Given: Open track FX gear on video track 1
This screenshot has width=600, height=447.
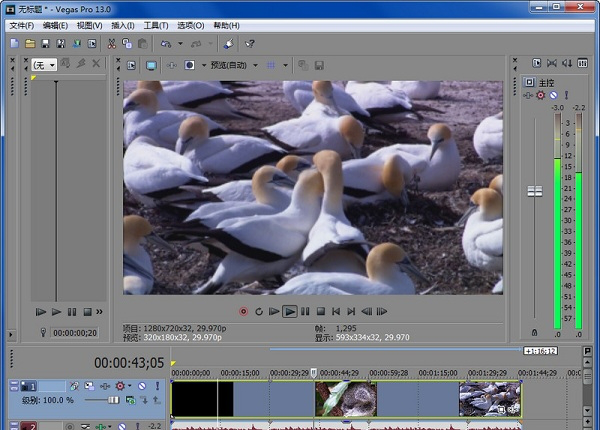Looking at the screenshot, I should [x=120, y=386].
